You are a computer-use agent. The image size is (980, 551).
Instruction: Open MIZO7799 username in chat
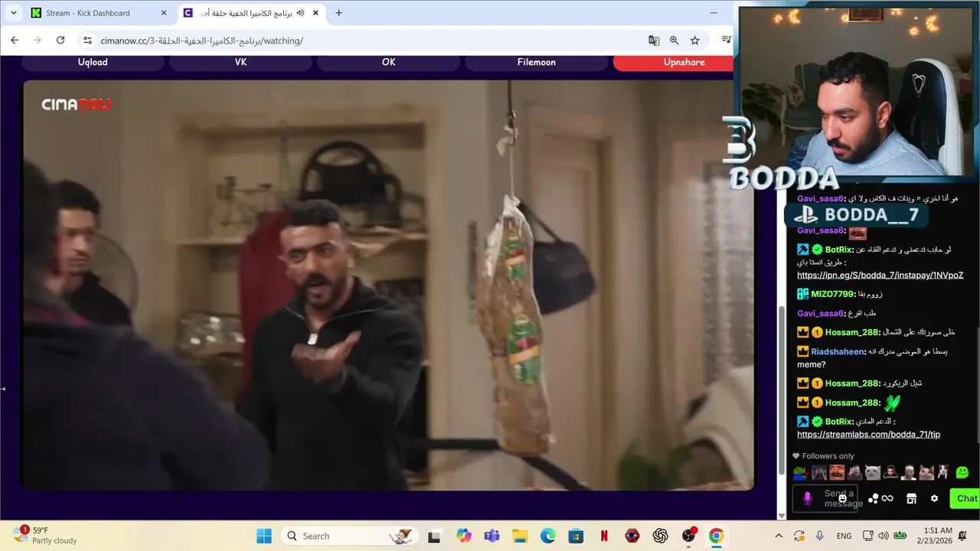pyautogui.click(x=832, y=294)
